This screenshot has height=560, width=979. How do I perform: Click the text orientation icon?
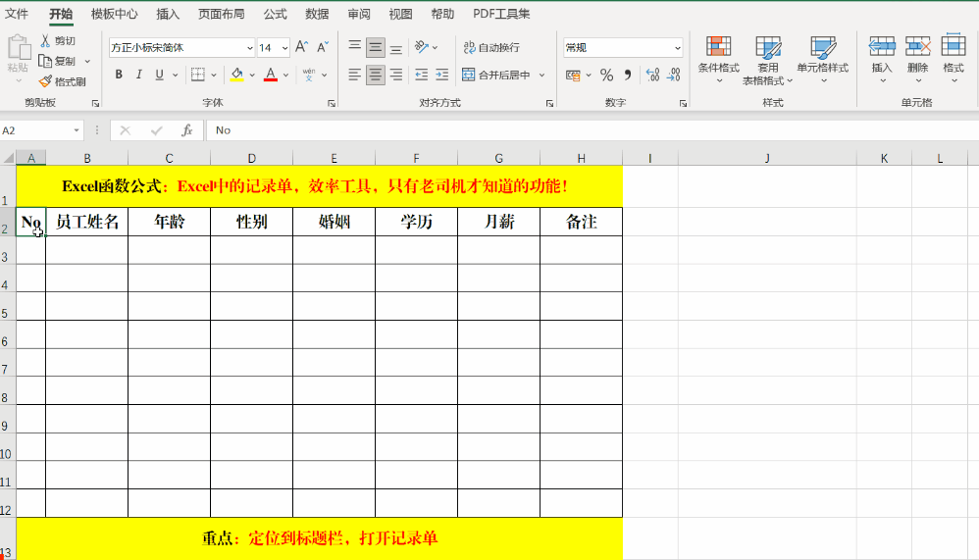click(x=422, y=47)
